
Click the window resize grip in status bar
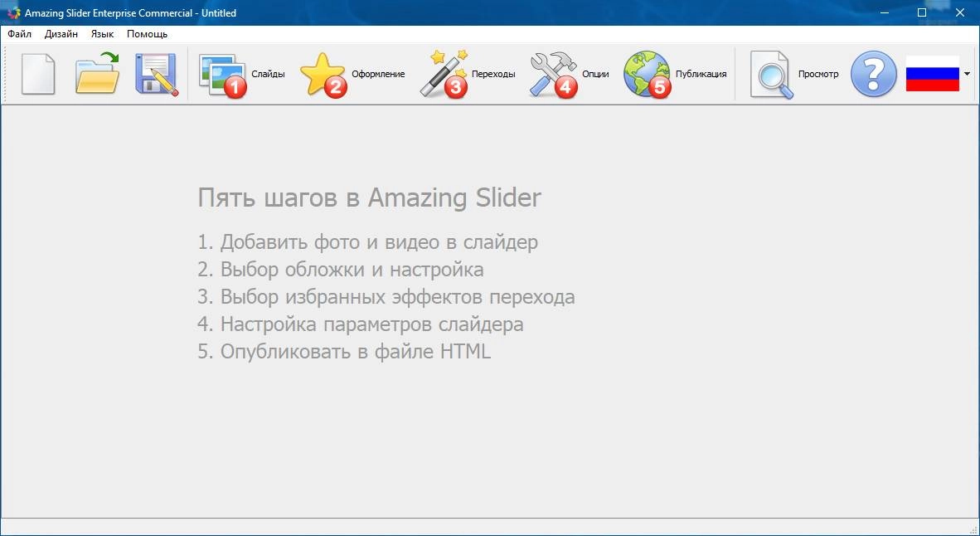pos(973,529)
